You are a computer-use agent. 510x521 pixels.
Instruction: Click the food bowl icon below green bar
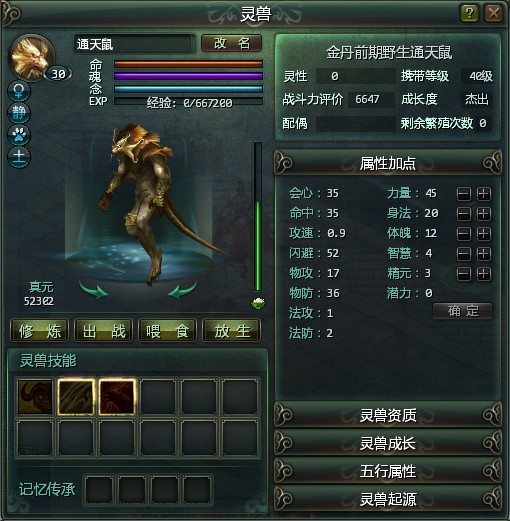258,303
